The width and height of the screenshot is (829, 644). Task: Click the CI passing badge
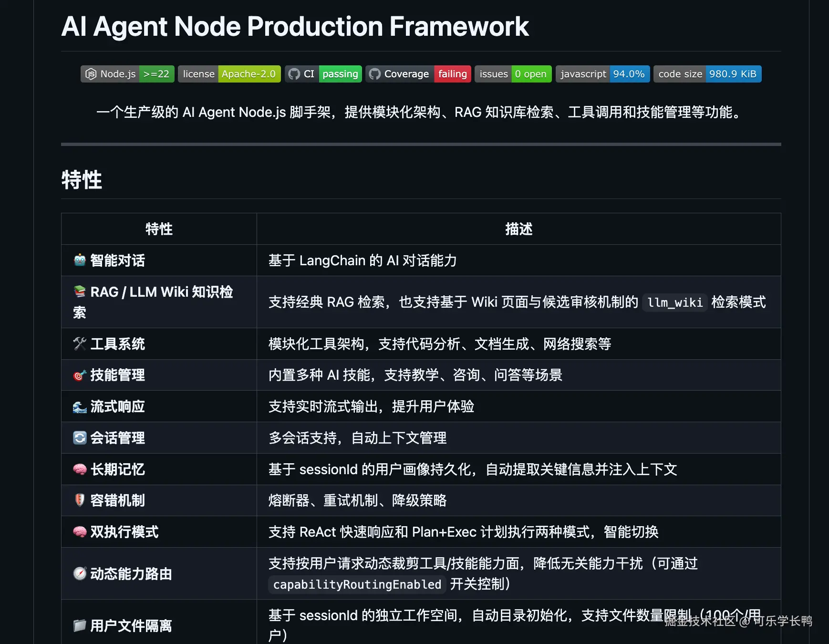[x=323, y=74]
